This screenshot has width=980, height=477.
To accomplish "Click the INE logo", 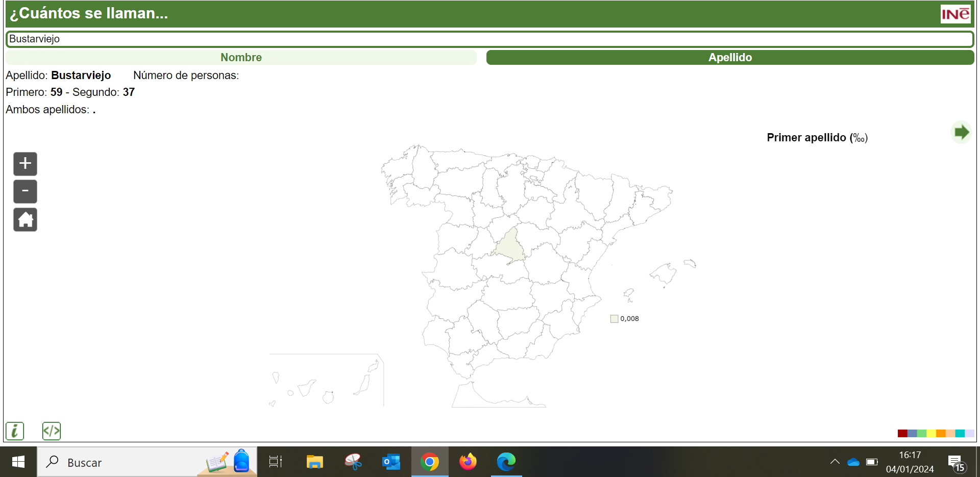I will (x=956, y=14).
